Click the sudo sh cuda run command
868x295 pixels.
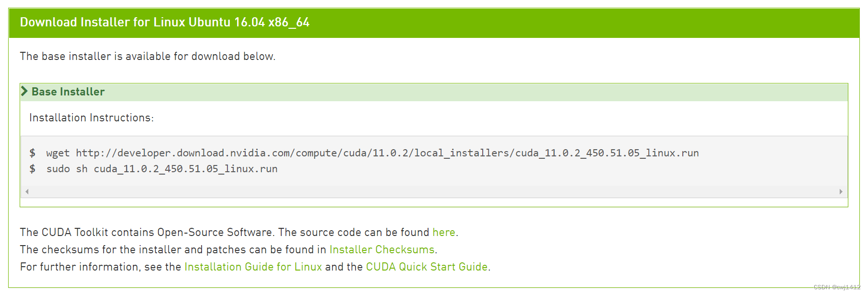point(162,169)
